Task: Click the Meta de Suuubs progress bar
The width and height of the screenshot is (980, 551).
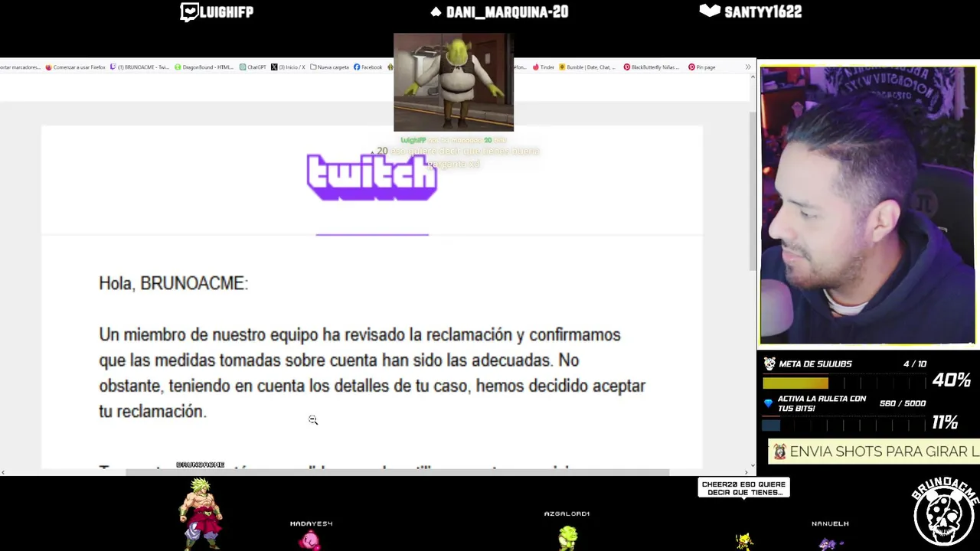Action: tap(843, 383)
